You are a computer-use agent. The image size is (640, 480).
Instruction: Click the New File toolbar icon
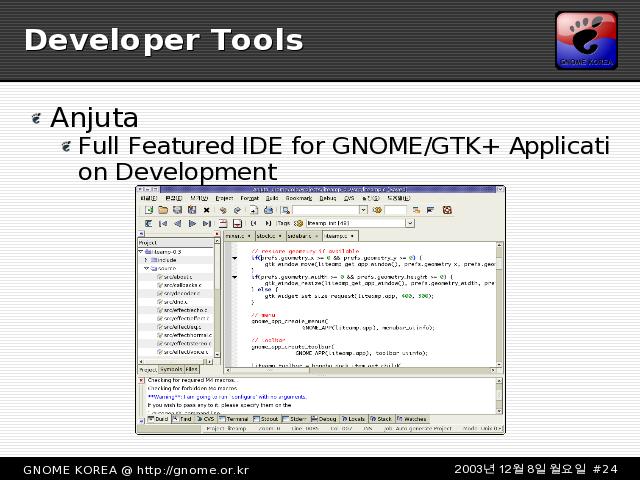point(149,210)
